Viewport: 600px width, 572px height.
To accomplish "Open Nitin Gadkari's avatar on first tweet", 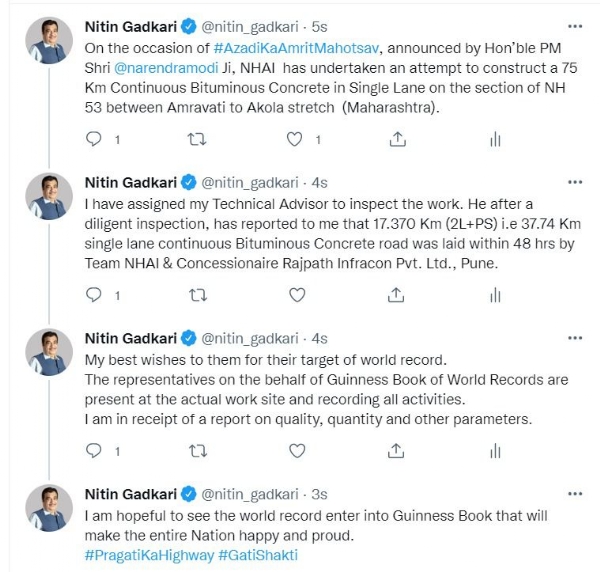I will tap(47, 41).
